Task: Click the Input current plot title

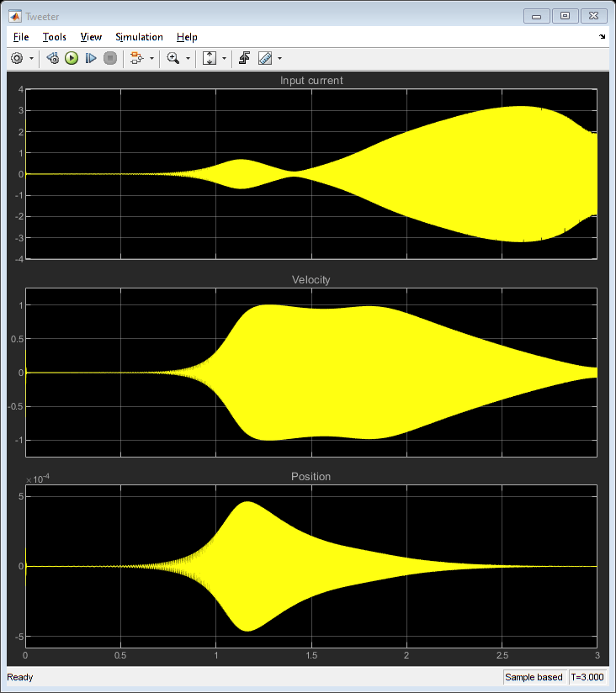Action: tap(311, 81)
